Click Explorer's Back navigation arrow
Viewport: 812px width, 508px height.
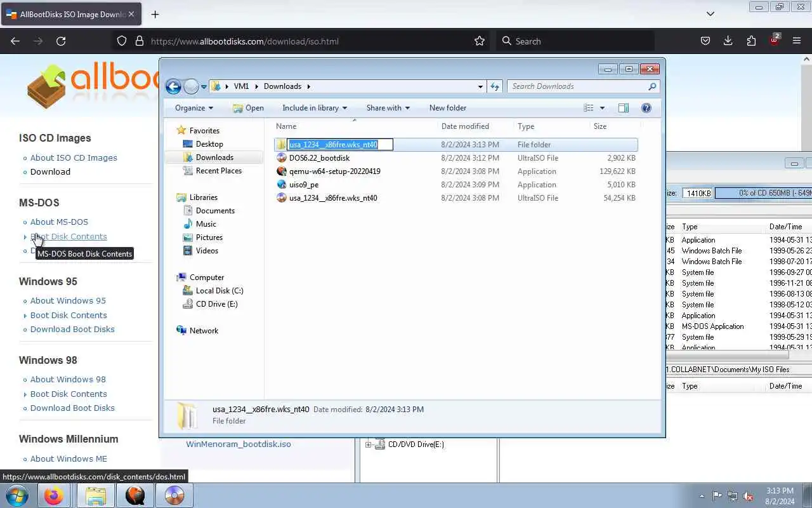click(x=173, y=86)
